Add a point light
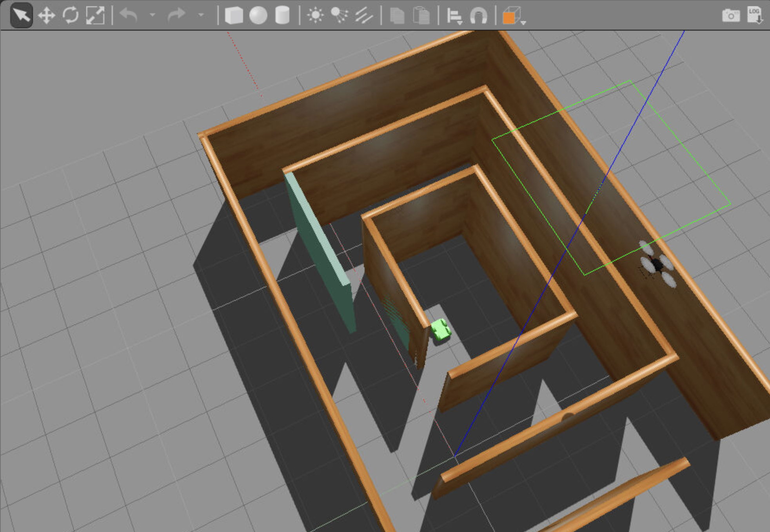Viewport: 770px width, 532px height. click(x=315, y=16)
